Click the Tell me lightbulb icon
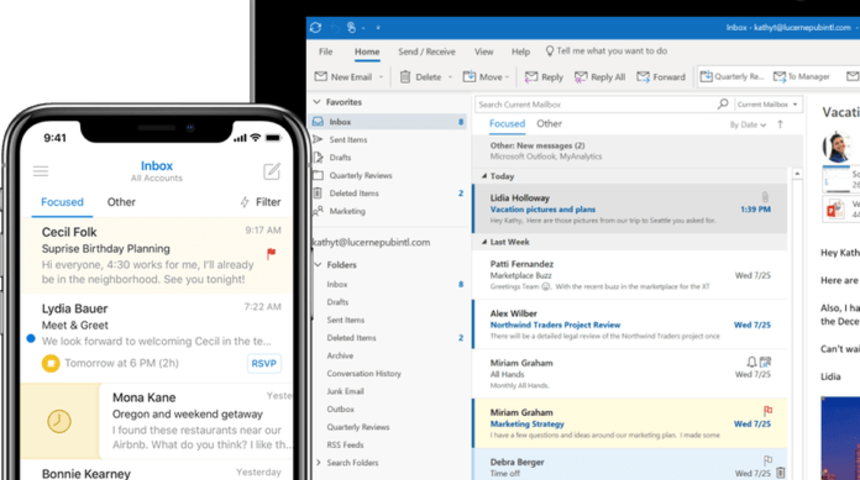860x480 pixels. coord(549,51)
